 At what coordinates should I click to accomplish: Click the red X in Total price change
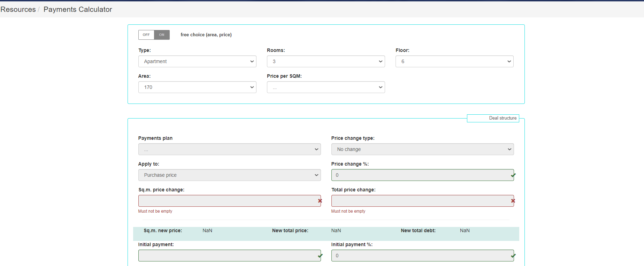(x=513, y=201)
